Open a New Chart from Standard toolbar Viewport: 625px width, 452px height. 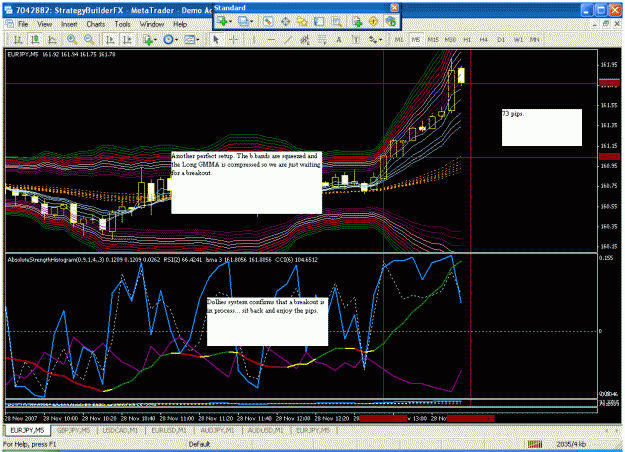[222, 22]
